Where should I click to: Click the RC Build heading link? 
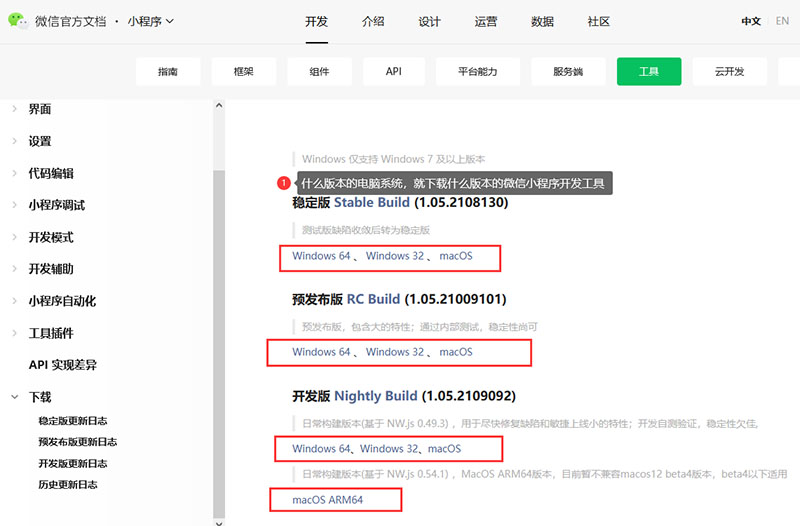coord(373,299)
